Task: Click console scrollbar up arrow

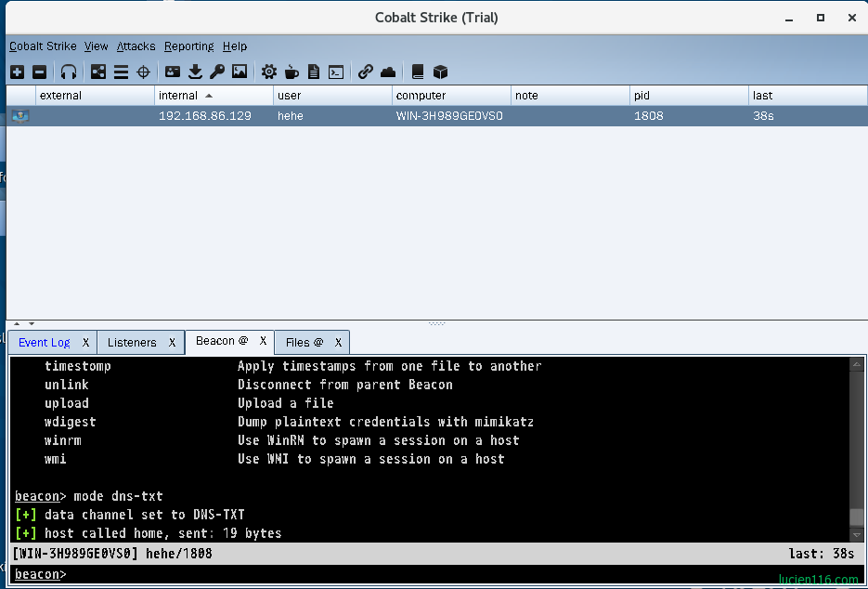Action: 856,364
